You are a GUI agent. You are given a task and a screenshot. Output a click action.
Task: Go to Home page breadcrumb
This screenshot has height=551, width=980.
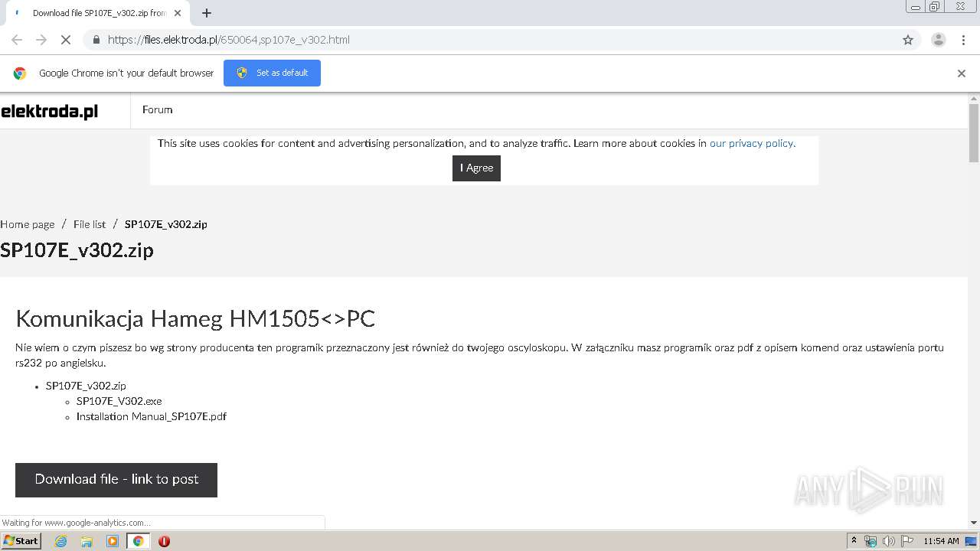pos(28,224)
